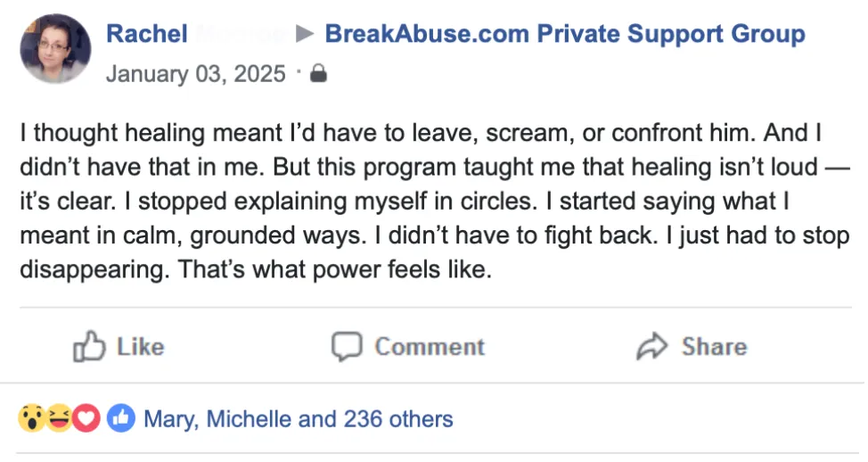This screenshot has width=868, height=462.
Task: Click the arrow between author and group
Action: [305, 34]
